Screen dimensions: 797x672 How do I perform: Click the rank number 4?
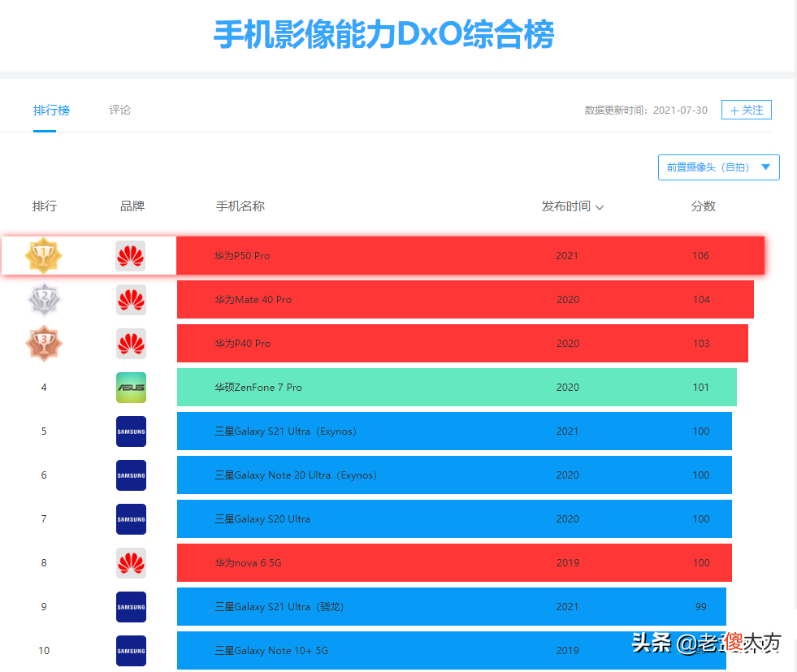(44, 388)
